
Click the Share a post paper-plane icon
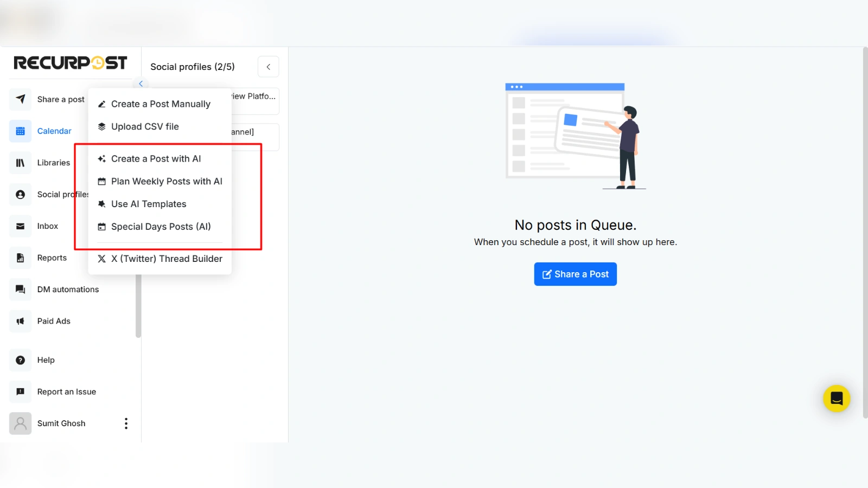(21, 99)
